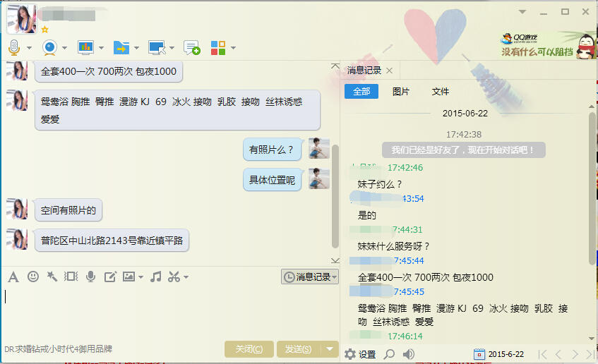
Task: Expand the picture sending options arrow
Action: (x=140, y=277)
